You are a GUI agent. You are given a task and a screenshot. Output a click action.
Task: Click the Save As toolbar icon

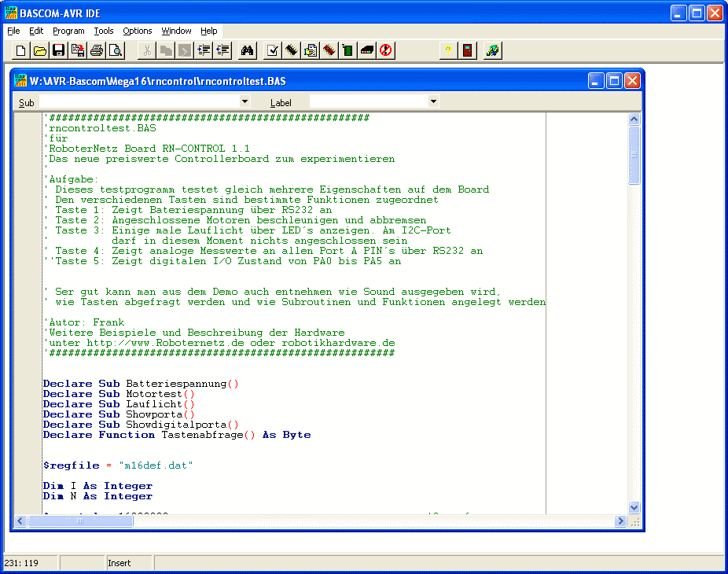(x=78, y=50)
